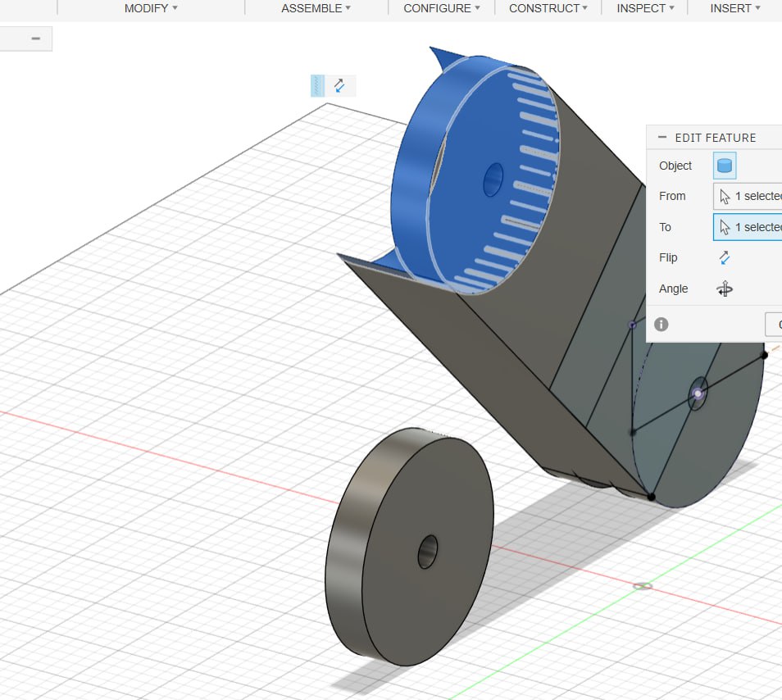The height and width of the screenshot is (700, 782).
Task: Click the flip arrows icon above model
Action: coord(339,86)
